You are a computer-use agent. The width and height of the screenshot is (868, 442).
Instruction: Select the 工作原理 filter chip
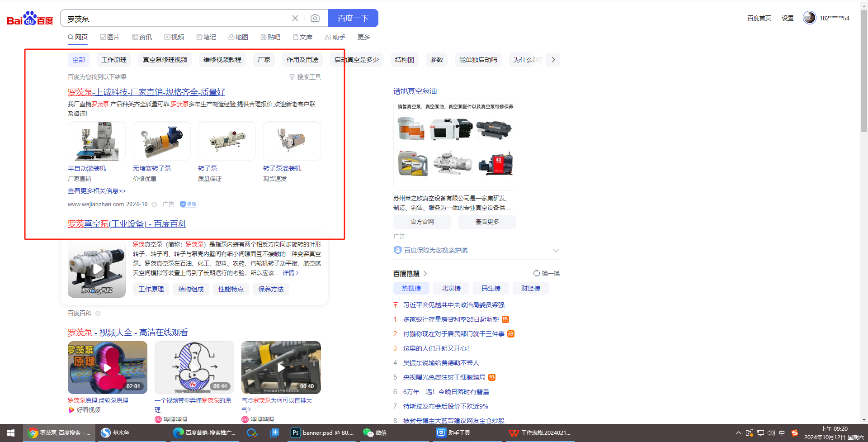tap(114, 60)
